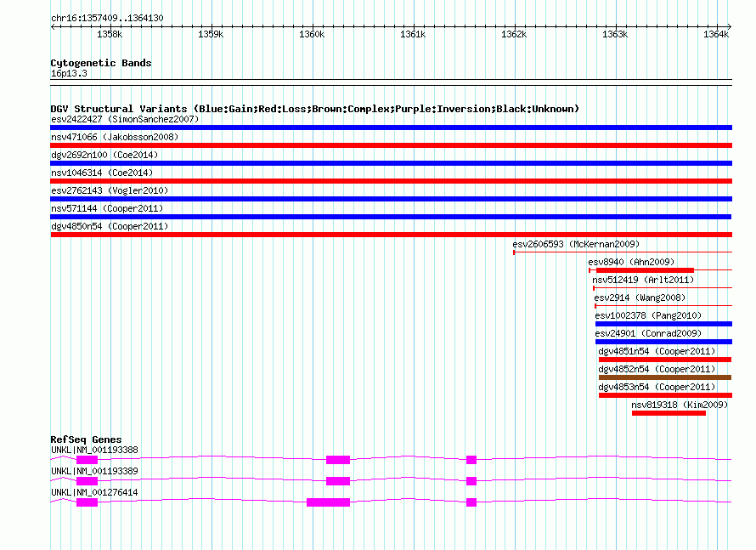
Task: Click the 1363k mark on the ruler
Action: (614, 35)
